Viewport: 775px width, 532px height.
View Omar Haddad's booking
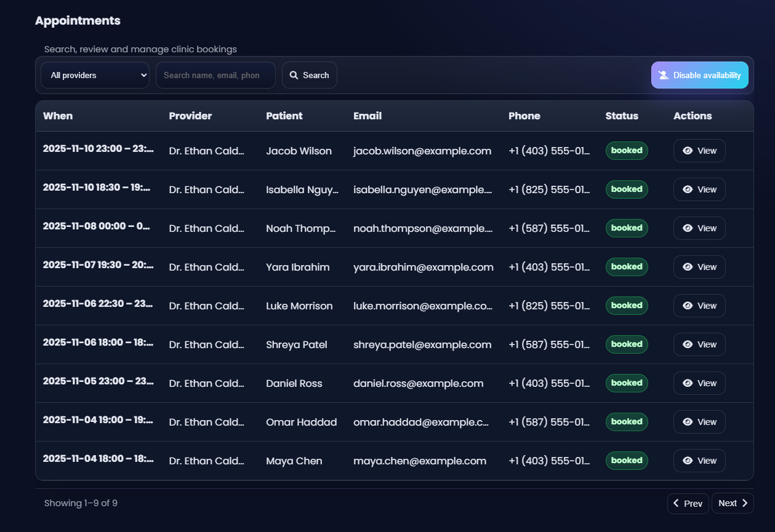click(699, 422)
